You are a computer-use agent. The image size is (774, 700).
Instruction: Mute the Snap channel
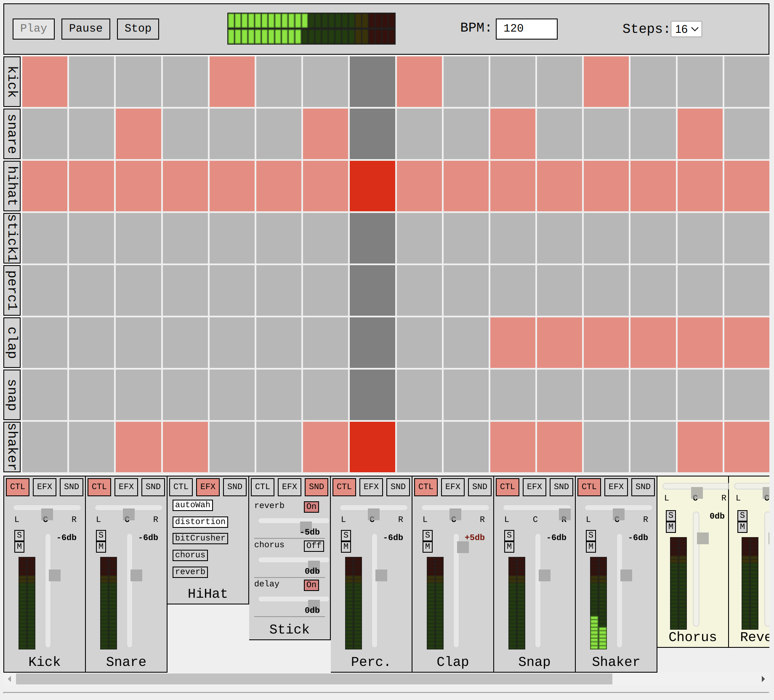coord(509,547)
